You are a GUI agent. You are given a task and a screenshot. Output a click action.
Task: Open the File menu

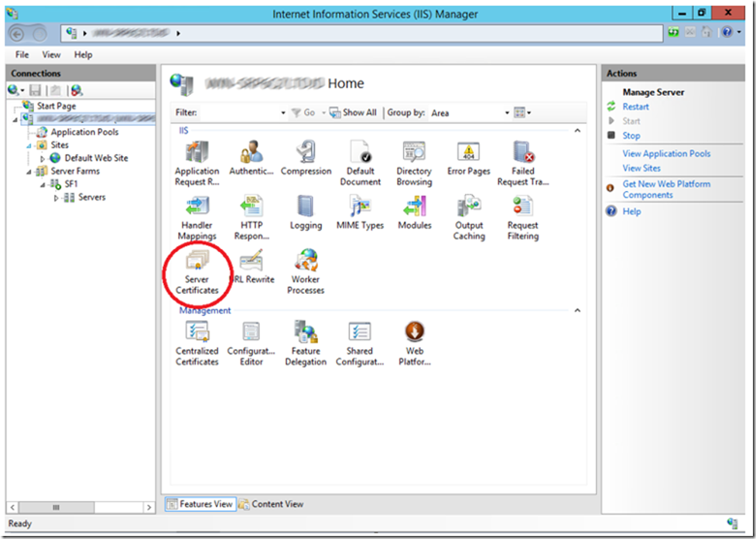tap(22, 54)
